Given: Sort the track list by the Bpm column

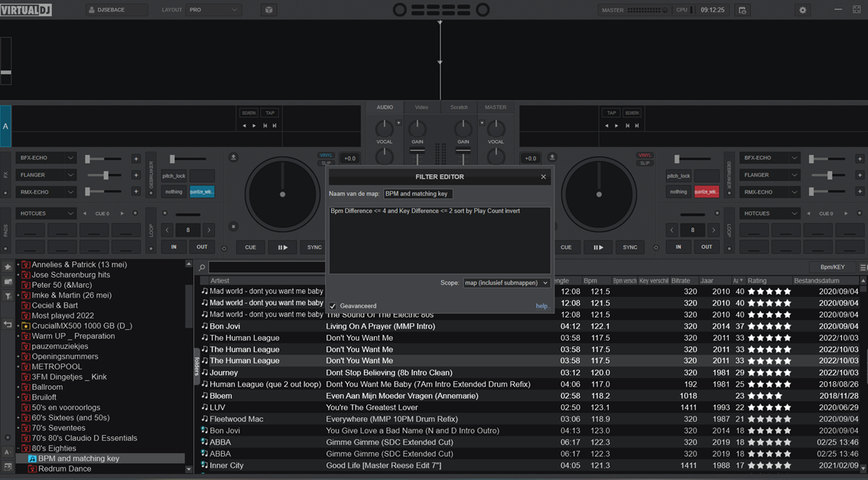Looking at the screenshot, I should point(590,280).
